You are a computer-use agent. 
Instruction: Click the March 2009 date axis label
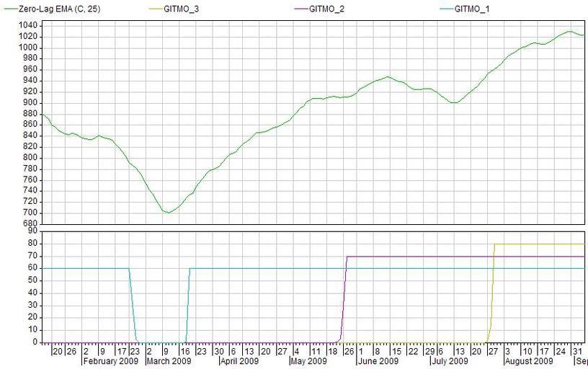point(169,361)
